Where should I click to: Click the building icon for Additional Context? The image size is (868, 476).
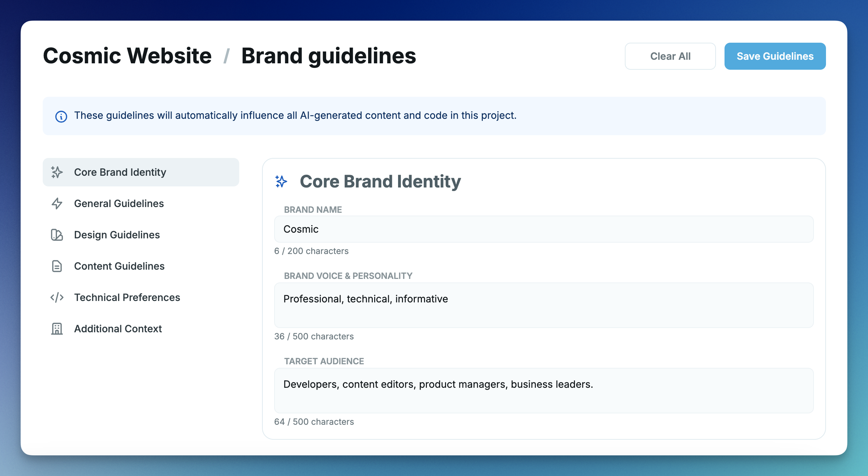click(x=57, y=329)
